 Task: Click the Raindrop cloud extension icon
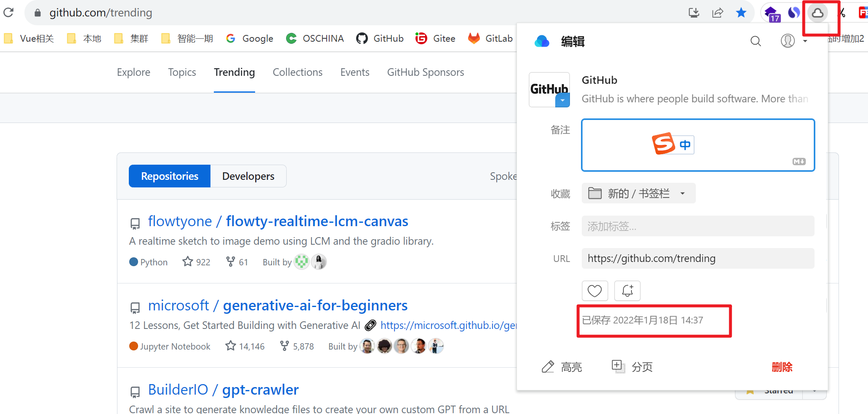click(x=817, y=13)
